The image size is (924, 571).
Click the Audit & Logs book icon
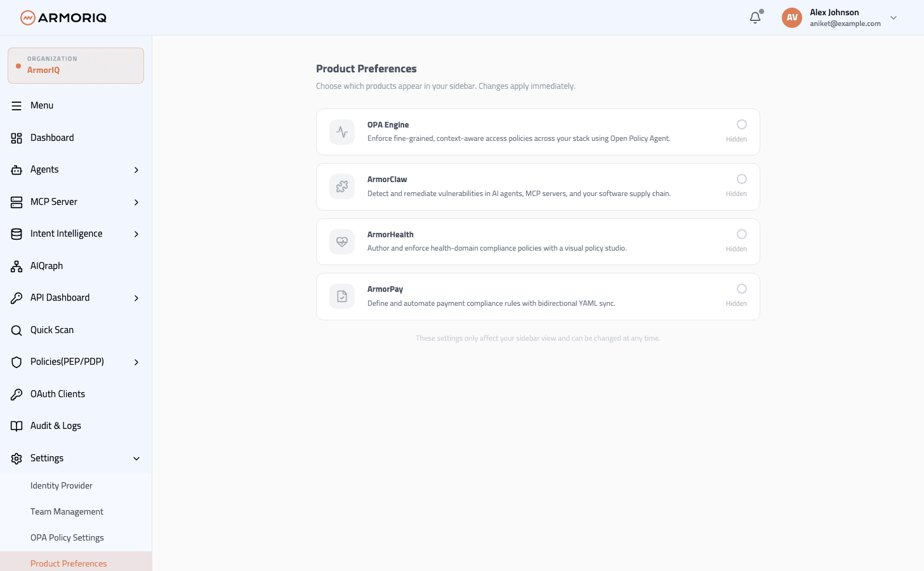(x=16, y=426)
